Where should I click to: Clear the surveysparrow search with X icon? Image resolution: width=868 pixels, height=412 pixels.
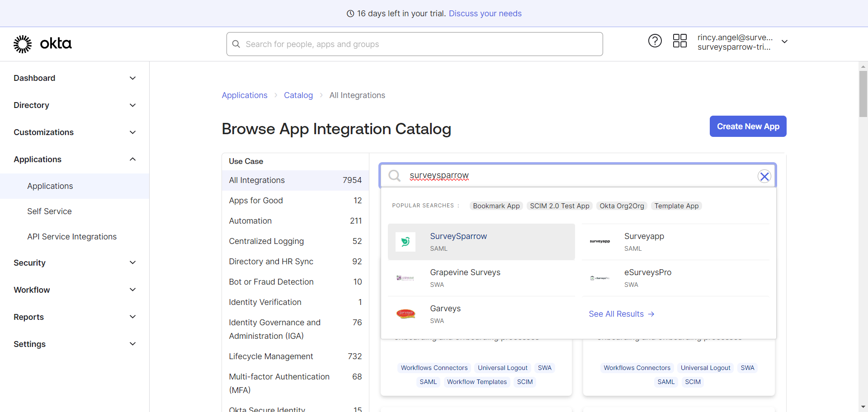(x=764, y=176)
